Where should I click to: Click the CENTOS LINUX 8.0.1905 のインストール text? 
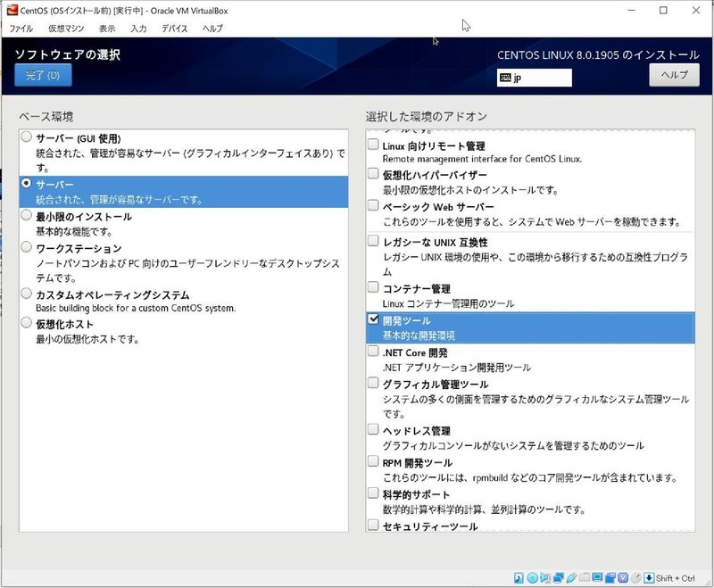pyautogui.click(x=598, y=55)
